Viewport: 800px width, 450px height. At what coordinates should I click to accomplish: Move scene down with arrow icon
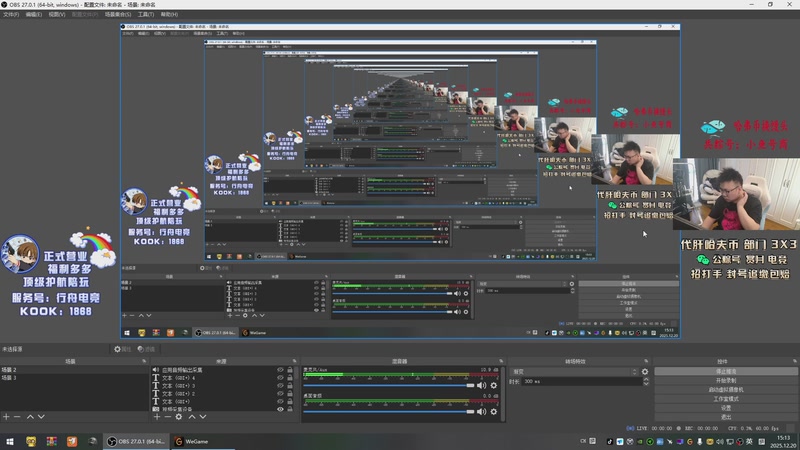pos(41,417)
